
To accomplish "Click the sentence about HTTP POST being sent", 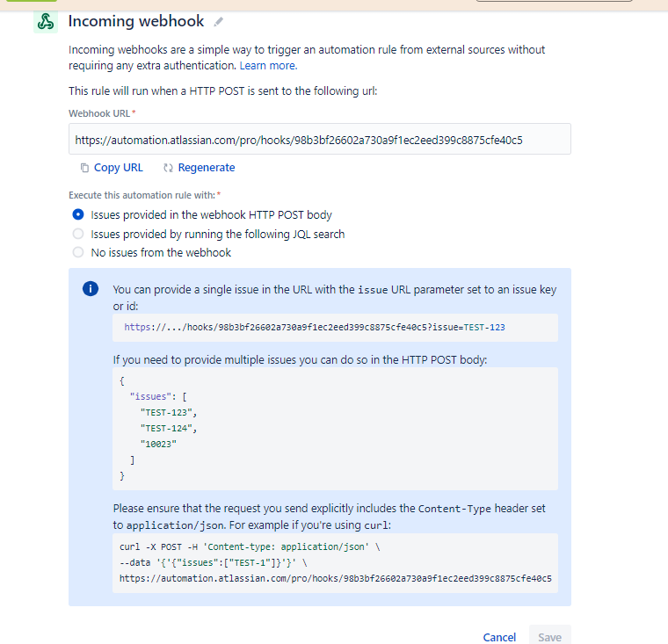I will (222, 90).
